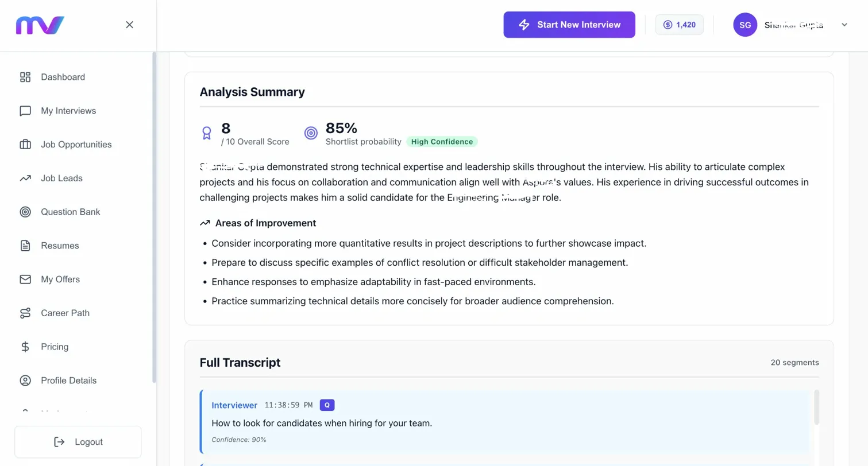Viewport: 868px width, 466px height.
Task: Click the MV logo in the sidebar
Action: point(40,25)
